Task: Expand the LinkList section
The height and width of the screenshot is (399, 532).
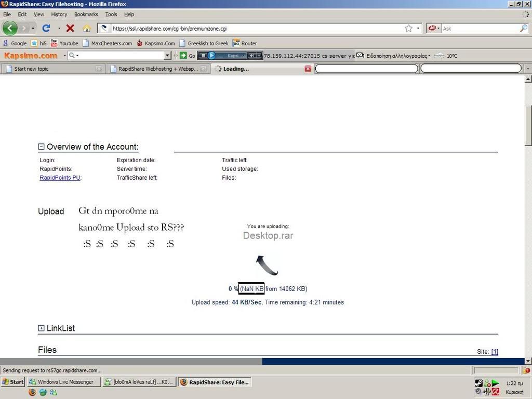Action: (42, 328)
